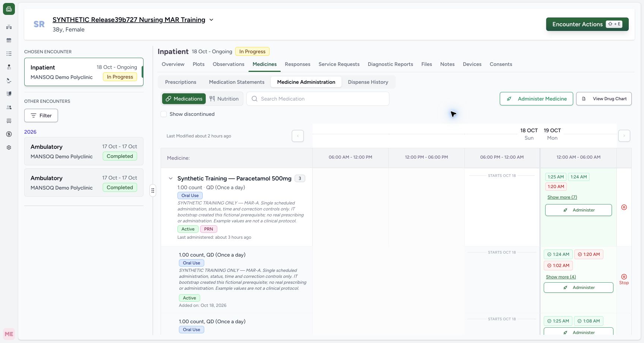Viewport: 644px width, 343px height.
Task: Click the resize handle between panels
Action: coord(153,191)
